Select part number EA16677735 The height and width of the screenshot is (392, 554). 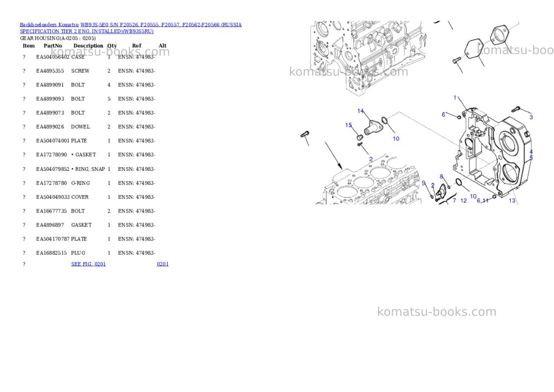click(51, 211)
